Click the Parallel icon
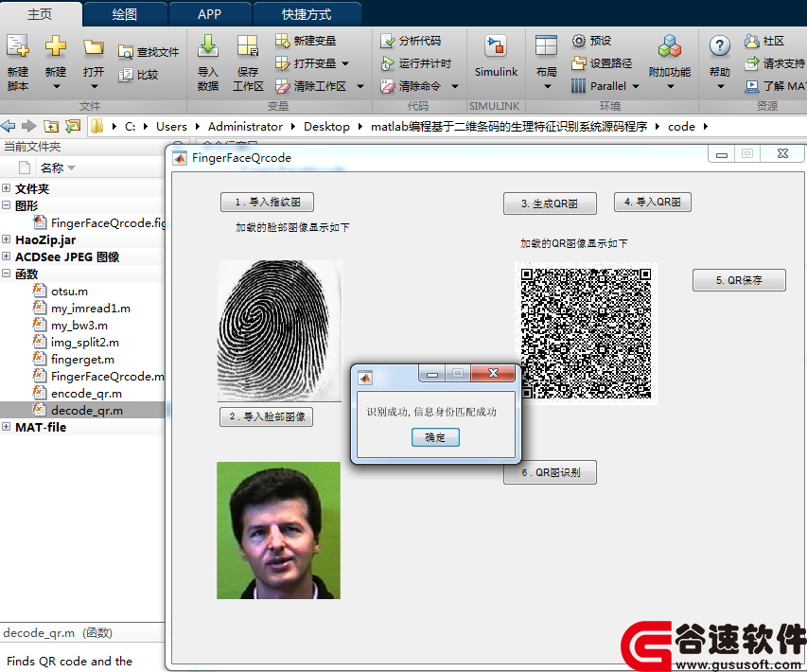807x672 pixels. point(578,86)
